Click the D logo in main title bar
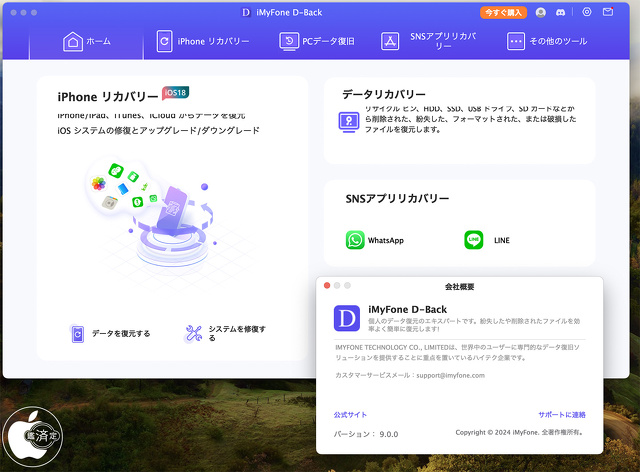640x472 pixels. [246, 13]
